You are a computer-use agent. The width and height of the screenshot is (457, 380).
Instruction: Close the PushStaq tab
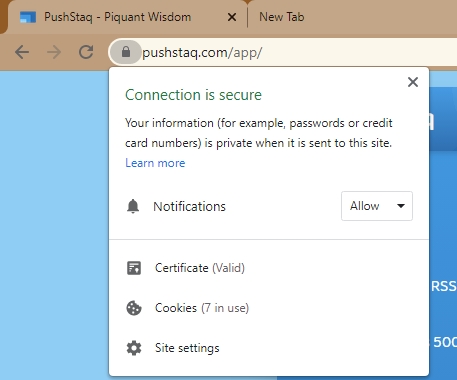[x=232, y=17]
